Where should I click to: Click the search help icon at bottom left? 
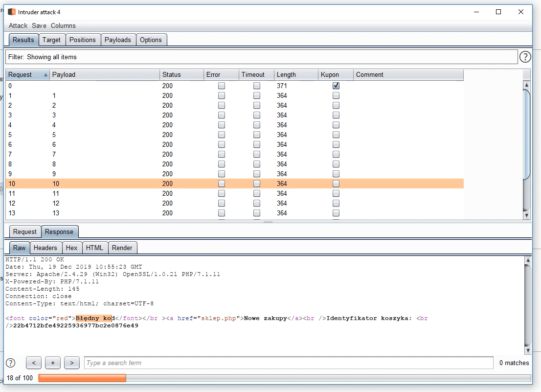coord(11,363)
